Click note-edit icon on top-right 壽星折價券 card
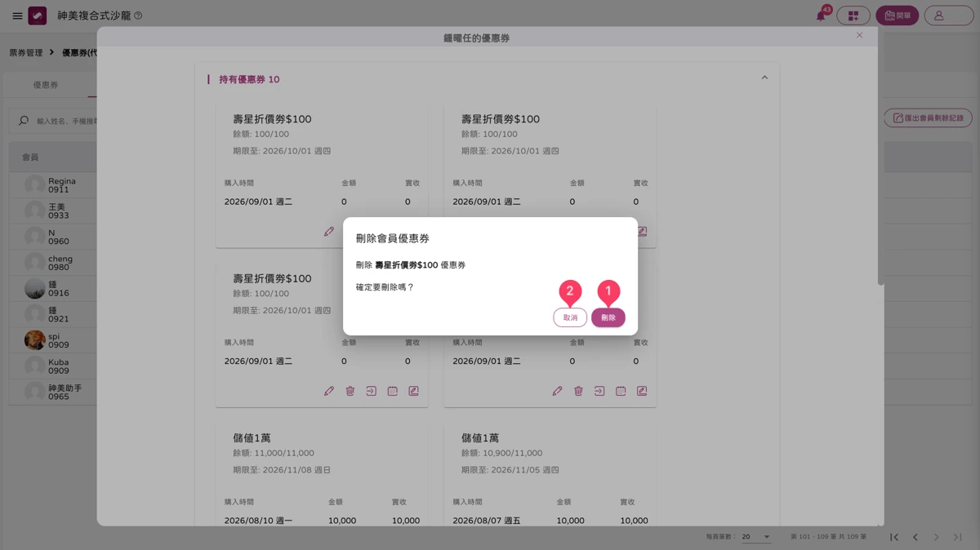Screen dimensions: 980x550 [642, 232]
